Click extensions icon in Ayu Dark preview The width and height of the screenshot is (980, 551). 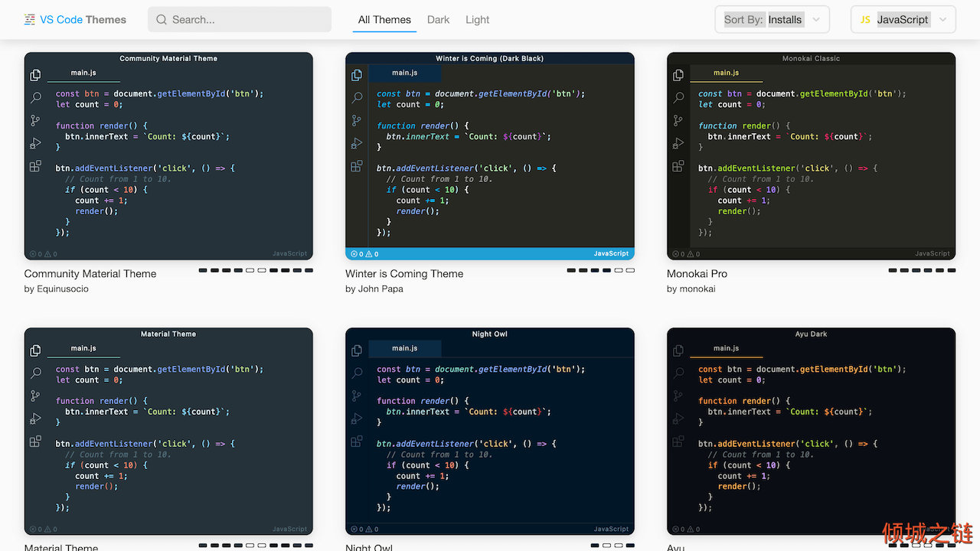click(678, 442)
